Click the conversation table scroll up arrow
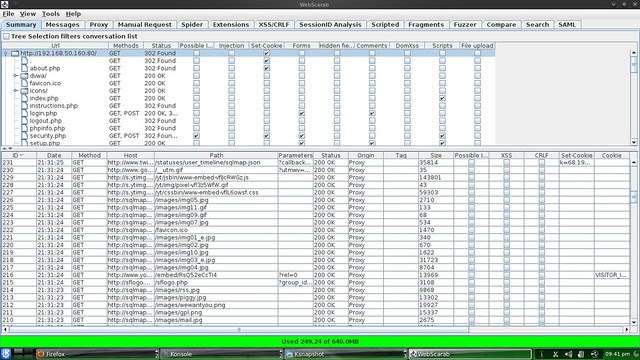The width and height of the screenshot is (640, 360). [x=634, y=162]
